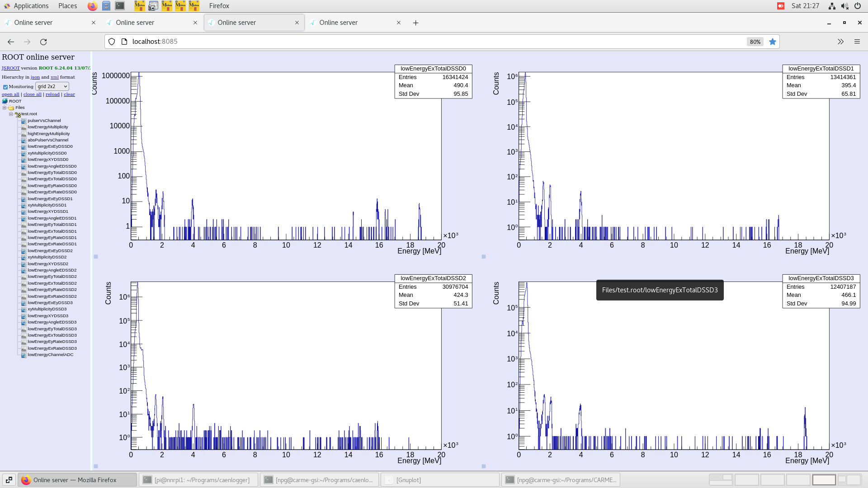This screenshot has width=868, height=488.
Task: Collapse the test.root tree node
Action: (x=11, y=114)
